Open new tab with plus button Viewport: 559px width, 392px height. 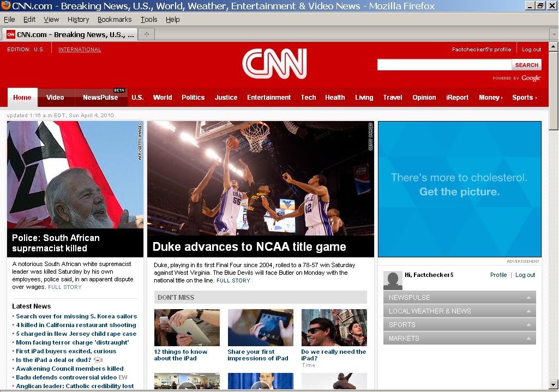click(147, 34)
